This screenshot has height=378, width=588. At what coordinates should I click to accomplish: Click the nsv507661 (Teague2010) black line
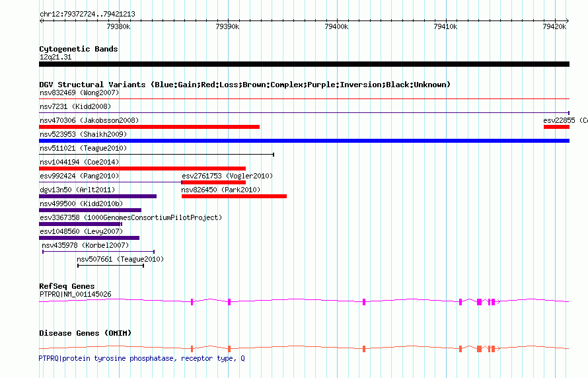(x=110, y=266)
